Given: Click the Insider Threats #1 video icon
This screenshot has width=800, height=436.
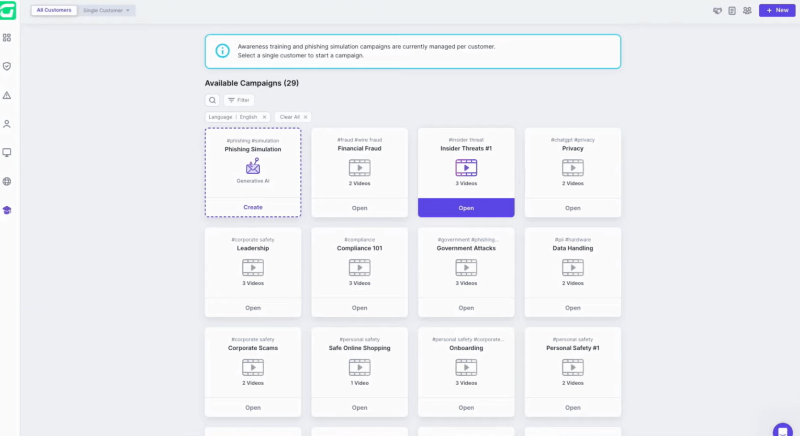Looking at the screenshot, I should (466, 168).
